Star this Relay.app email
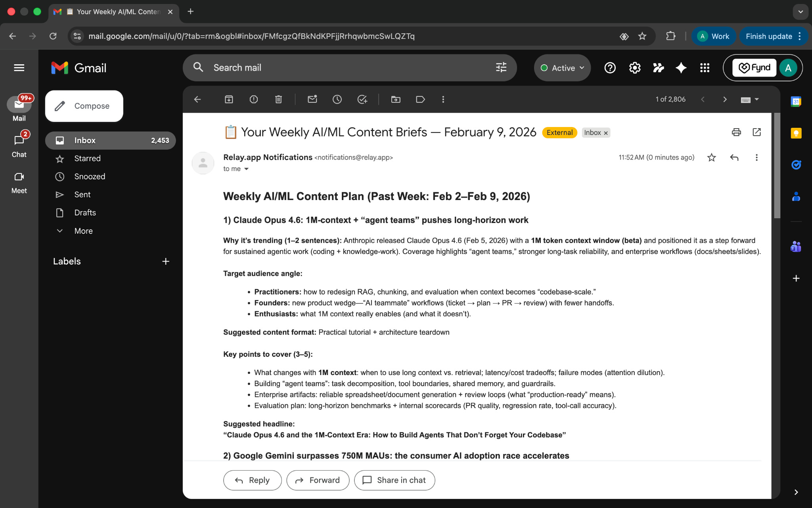The height and width of the screenshot is (508, 812). 712,158
